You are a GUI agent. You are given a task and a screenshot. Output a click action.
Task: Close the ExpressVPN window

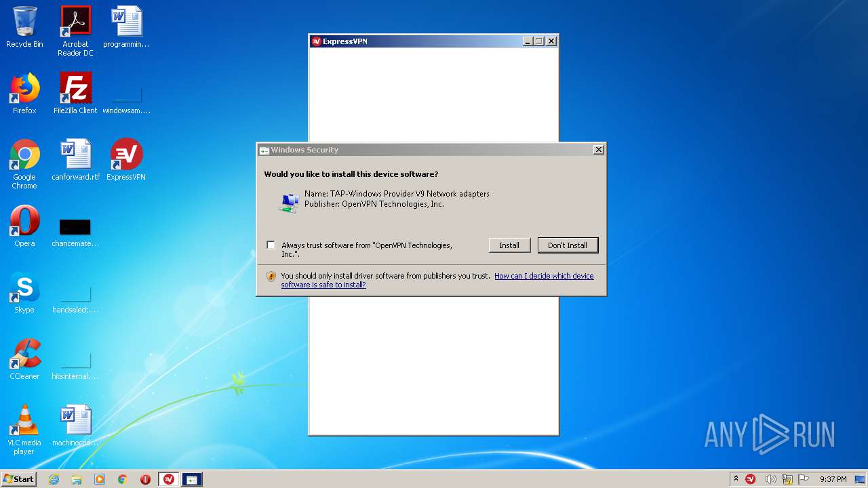(x=551, y=41)
